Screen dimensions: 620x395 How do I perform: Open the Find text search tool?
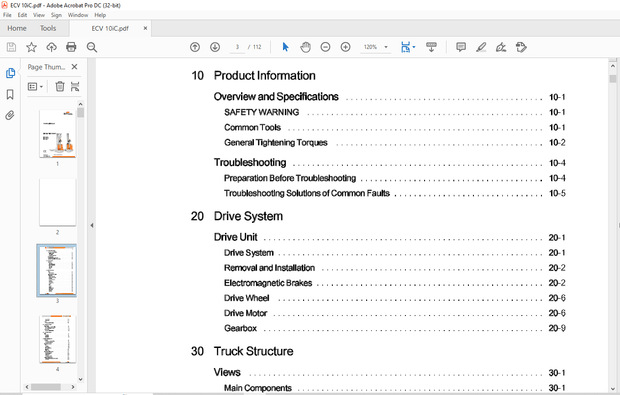click(x=92, y=47)
